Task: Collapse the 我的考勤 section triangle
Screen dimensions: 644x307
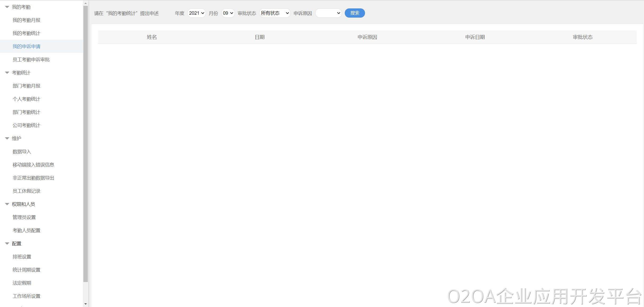Action: tap(7, 7)
